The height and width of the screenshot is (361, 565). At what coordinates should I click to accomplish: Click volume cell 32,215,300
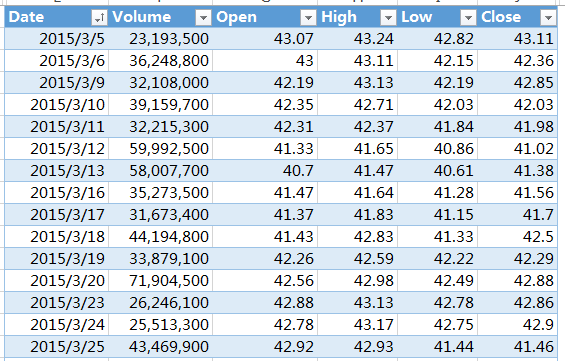tap(160, 126)
